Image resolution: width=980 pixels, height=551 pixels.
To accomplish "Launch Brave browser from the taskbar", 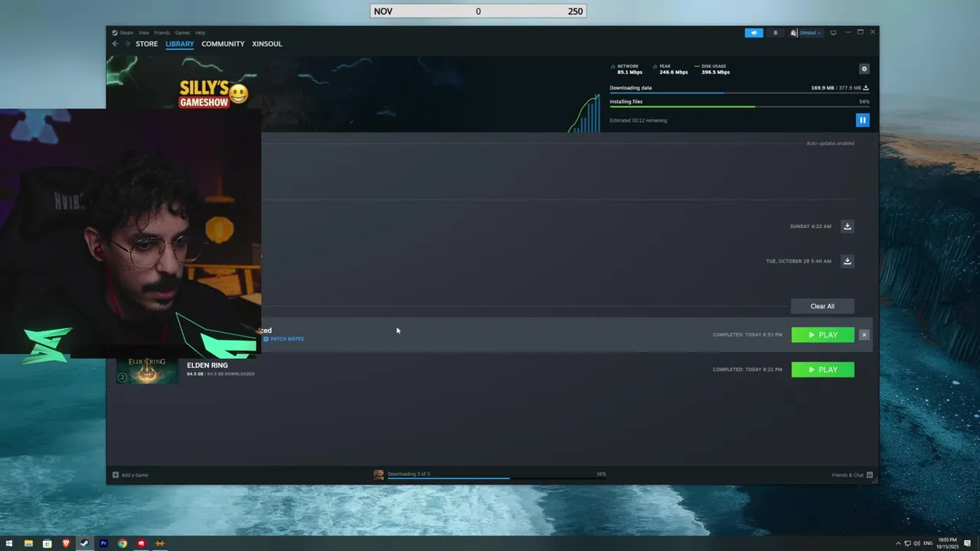I will pos(66,543).
